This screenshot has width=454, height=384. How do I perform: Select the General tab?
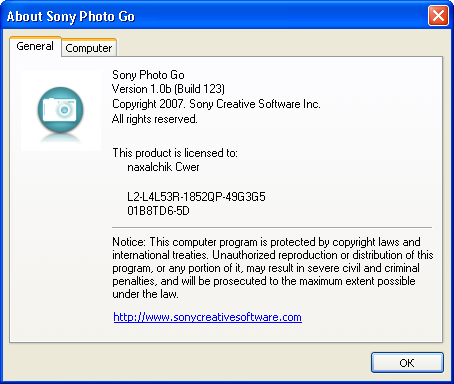35,46
